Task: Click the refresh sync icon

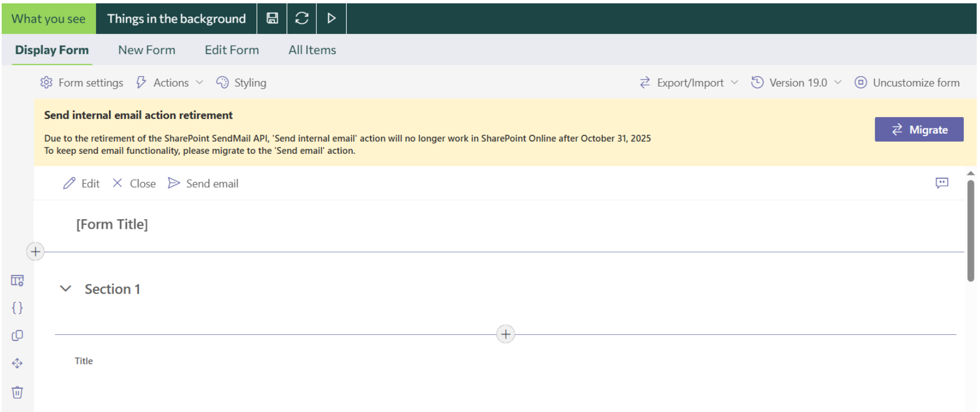Action: (x=302, y=18)
